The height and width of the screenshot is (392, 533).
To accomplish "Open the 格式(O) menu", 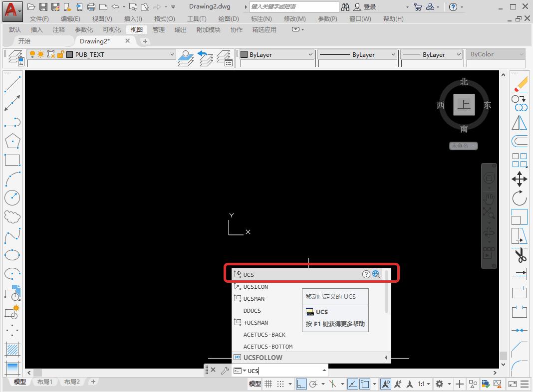I will click(164, 18).
